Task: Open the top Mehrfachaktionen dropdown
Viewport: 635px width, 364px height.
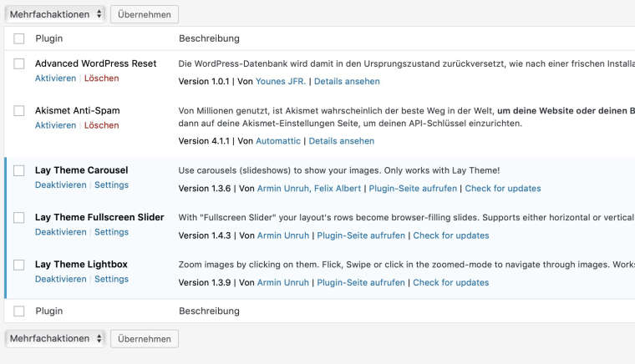Action: tap(55, 14)
